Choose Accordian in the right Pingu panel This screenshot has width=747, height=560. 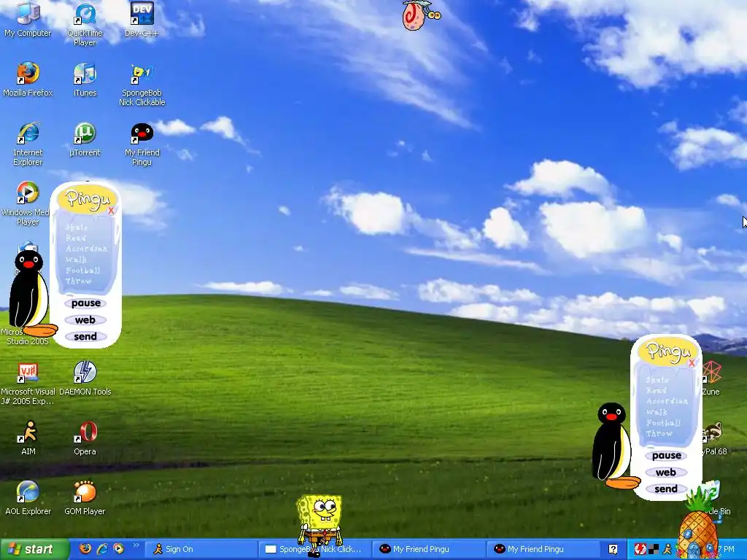coord(667,401)
